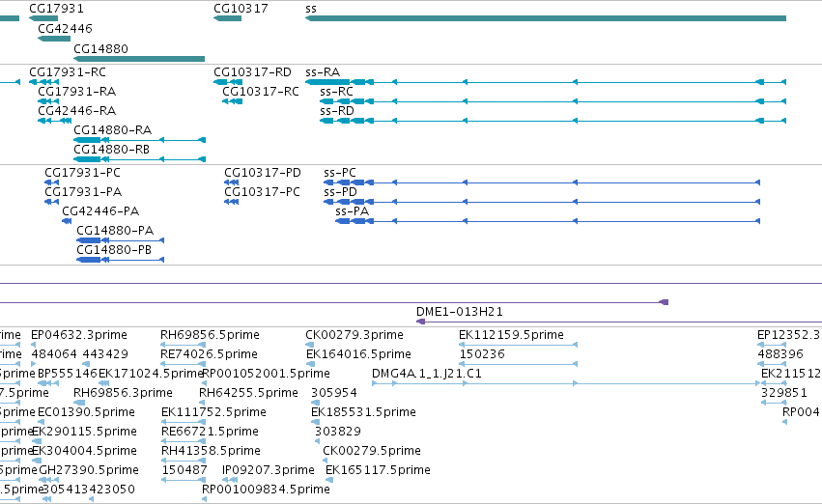Select feature 488396
Screen dimensions: 822x504
[x=780, y=354]
